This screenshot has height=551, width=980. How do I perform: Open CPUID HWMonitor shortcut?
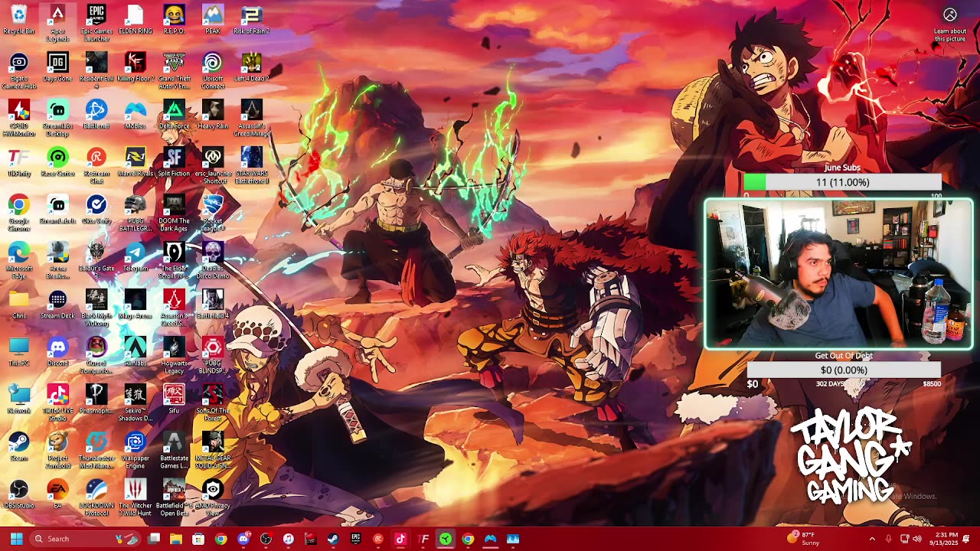coord(19,118)
